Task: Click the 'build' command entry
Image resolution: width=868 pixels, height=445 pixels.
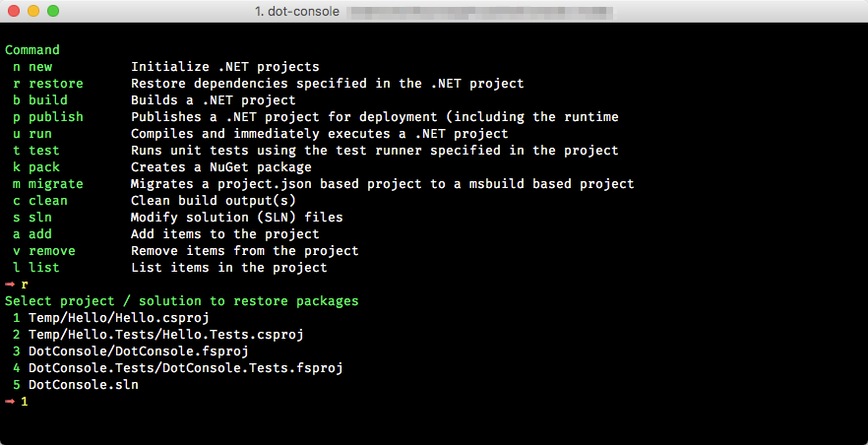Action: pos(47,100)
